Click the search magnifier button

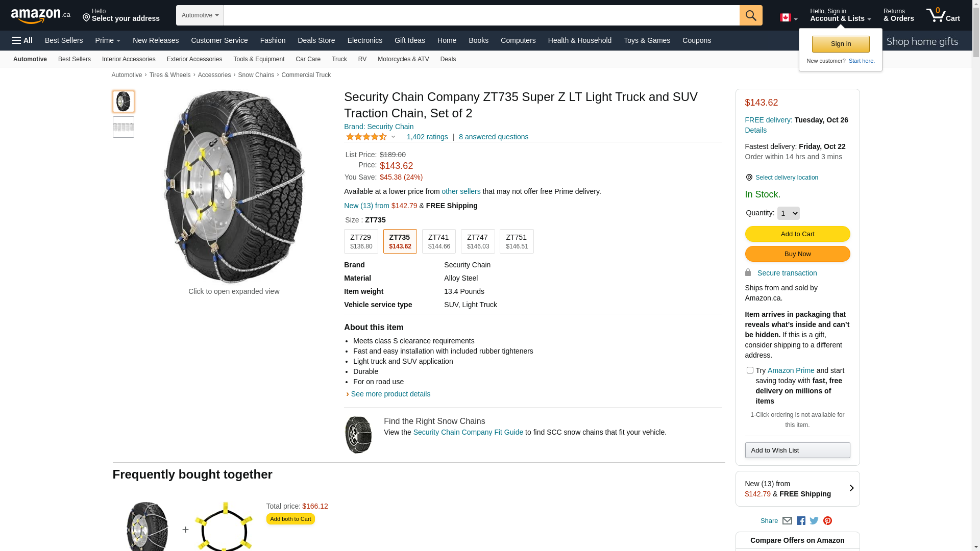(750, 15)
